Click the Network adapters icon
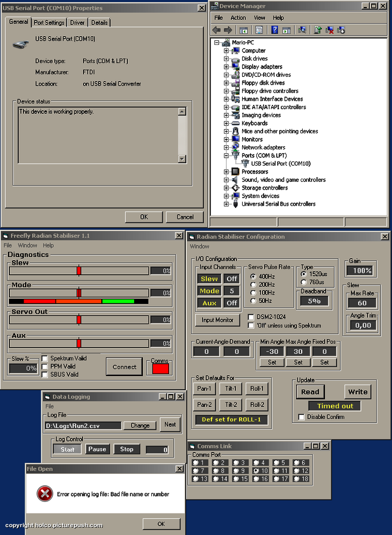This screenshot has width=392, height=535. pos(235,147)
